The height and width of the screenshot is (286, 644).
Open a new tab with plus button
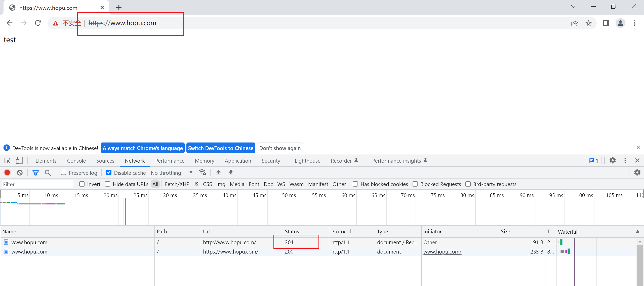[x=119, y=8]
